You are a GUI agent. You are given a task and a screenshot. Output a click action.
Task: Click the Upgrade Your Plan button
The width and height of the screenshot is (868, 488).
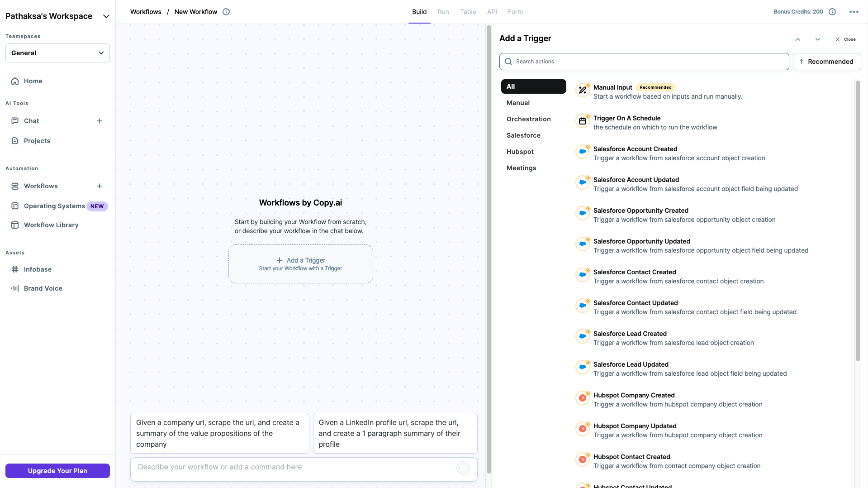pyautogui.click(x=57, y=470)
